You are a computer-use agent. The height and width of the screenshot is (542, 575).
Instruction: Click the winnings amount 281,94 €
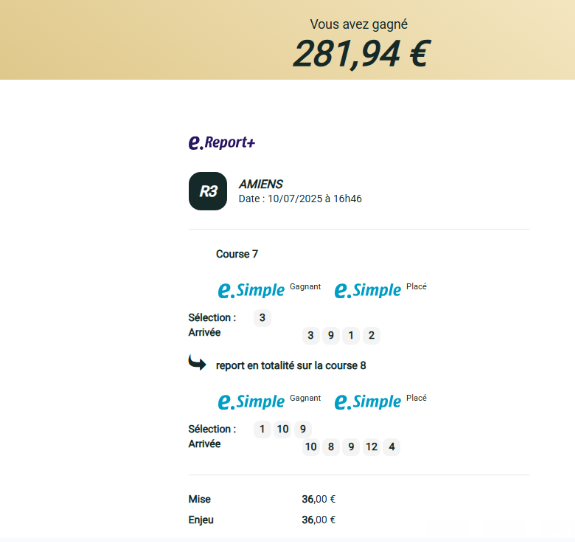(361, 54)
